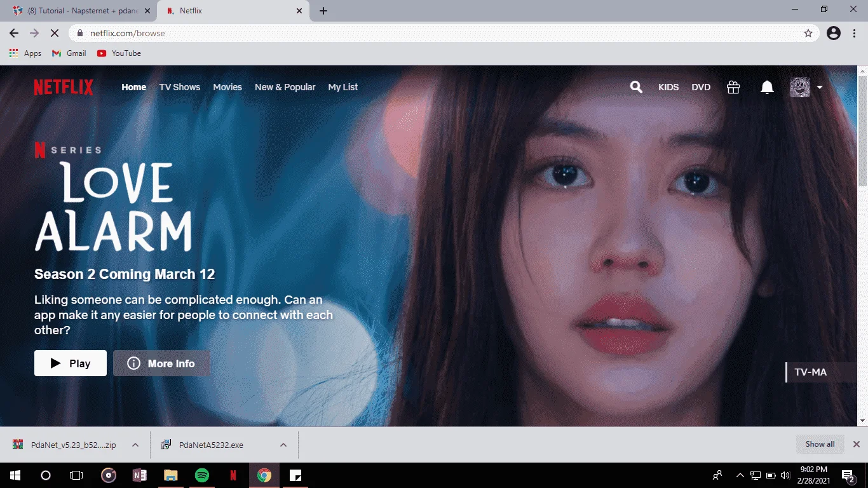Open network status in system tray
The image size is (868, 488).
point(756,475)
